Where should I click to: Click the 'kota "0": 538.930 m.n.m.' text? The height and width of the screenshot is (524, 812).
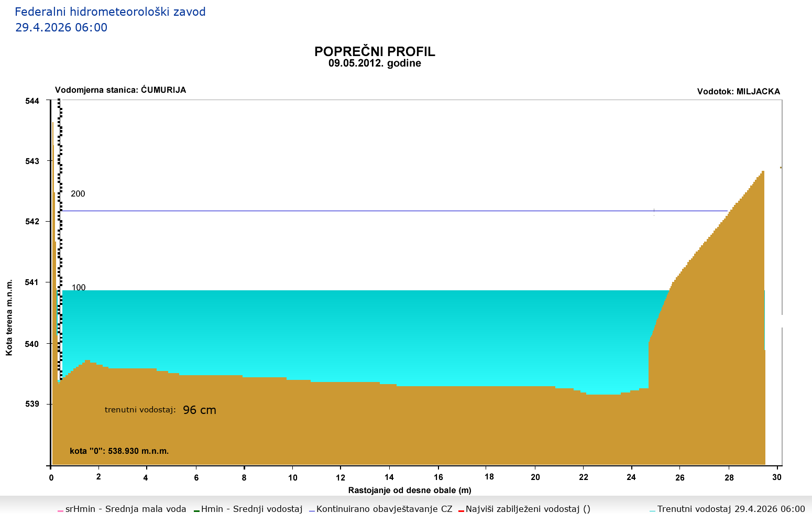[119, 451]
